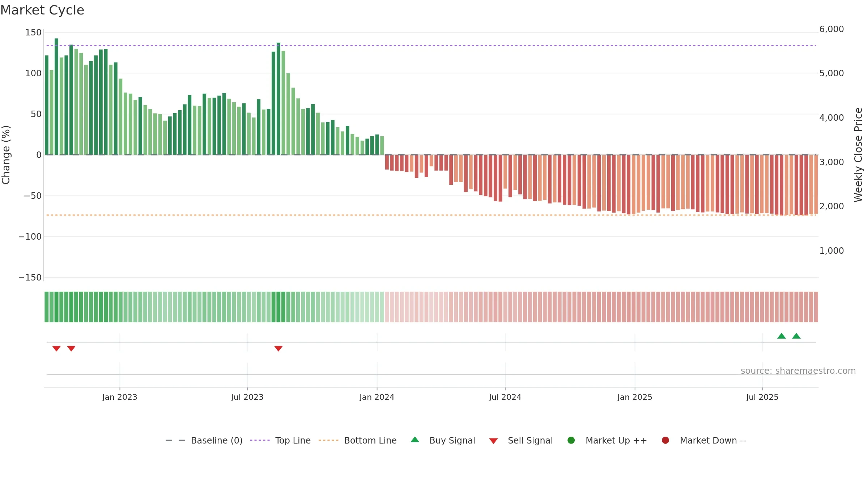
Task: Toggle Baseline (0) legend entry
Action: tap(204, 440)
